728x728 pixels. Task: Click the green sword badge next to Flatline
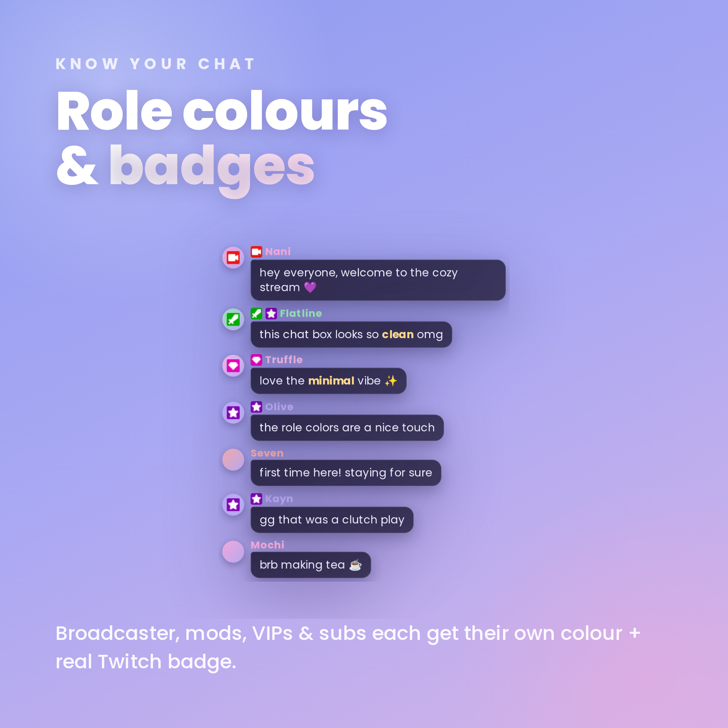coord(256,313)
